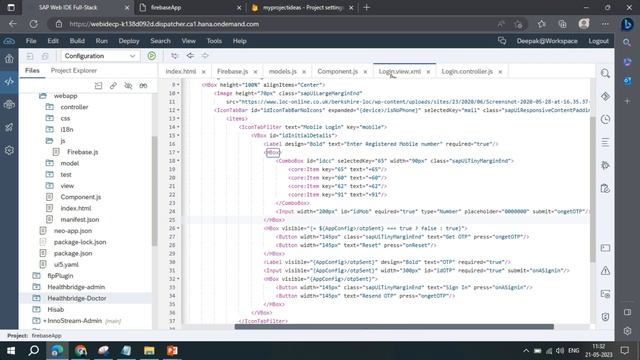
Task: Collapse code fold arrow at line 32
Action: click(178, 279)
